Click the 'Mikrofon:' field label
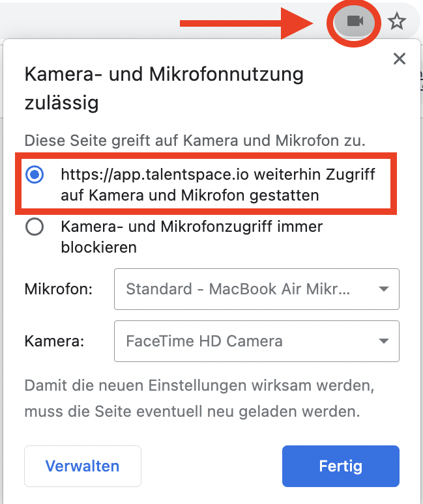Viewport: 423px width, 504px height. click(59, 289)
